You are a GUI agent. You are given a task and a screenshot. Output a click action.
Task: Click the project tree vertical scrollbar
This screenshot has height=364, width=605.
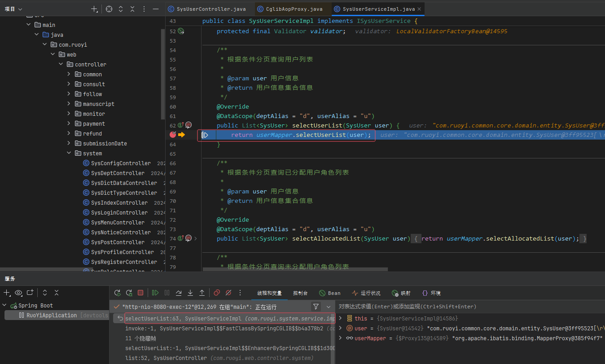tap(163, 74)
